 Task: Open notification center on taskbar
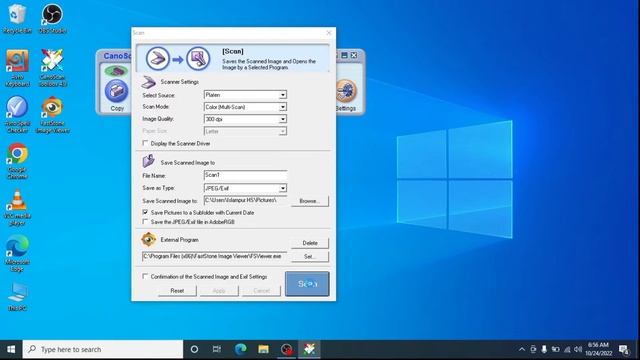pyautogui.click(x=623, y=349)
